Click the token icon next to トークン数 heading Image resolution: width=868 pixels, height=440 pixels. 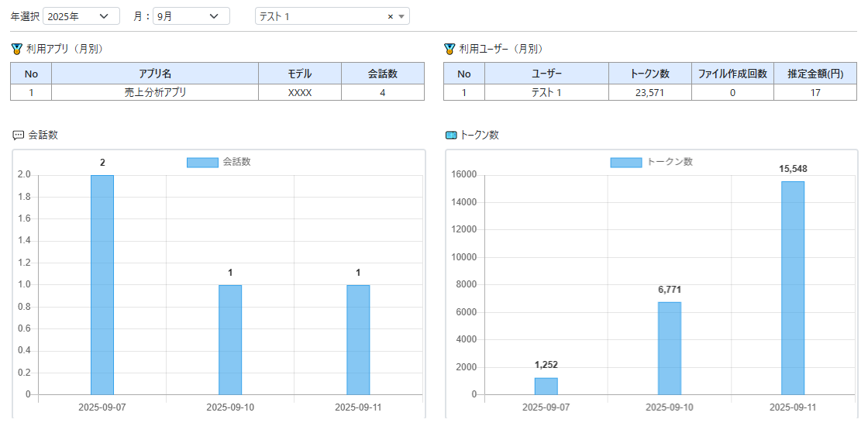pyautogui.click(x=451, y=135)
